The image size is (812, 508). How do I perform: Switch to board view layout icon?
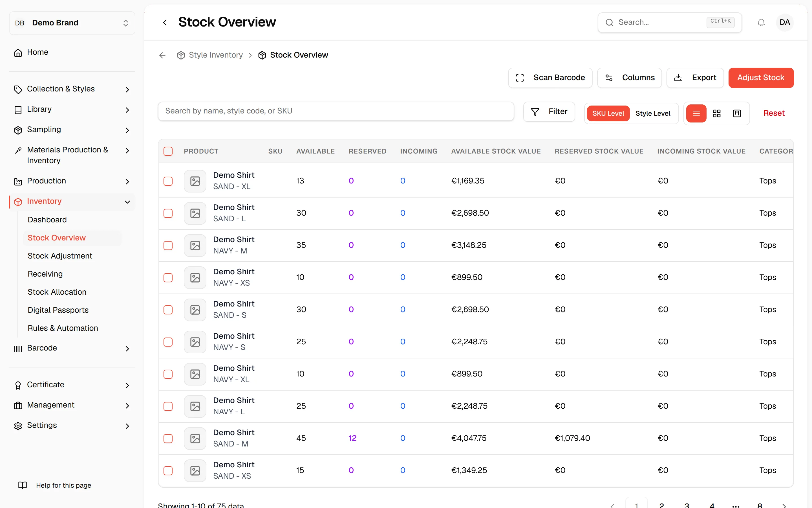[737, 113]
